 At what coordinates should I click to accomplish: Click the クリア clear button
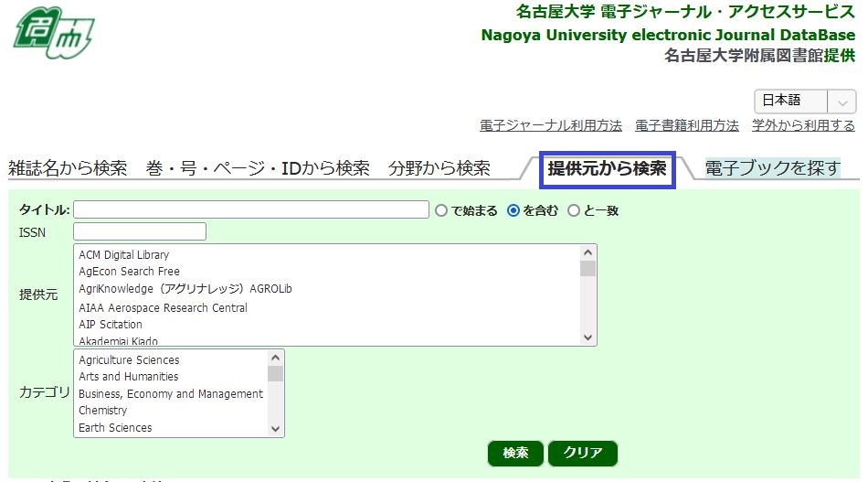pos(582,454)
